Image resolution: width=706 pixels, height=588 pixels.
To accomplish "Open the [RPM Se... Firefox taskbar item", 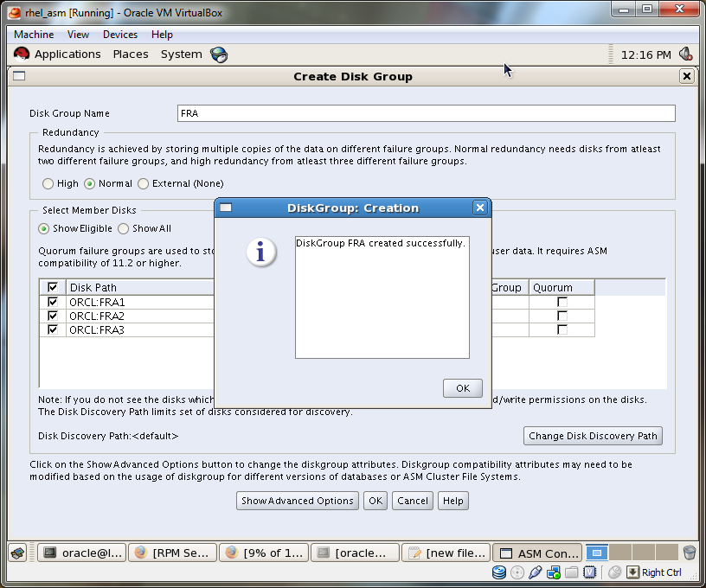I will click(173, 553).
